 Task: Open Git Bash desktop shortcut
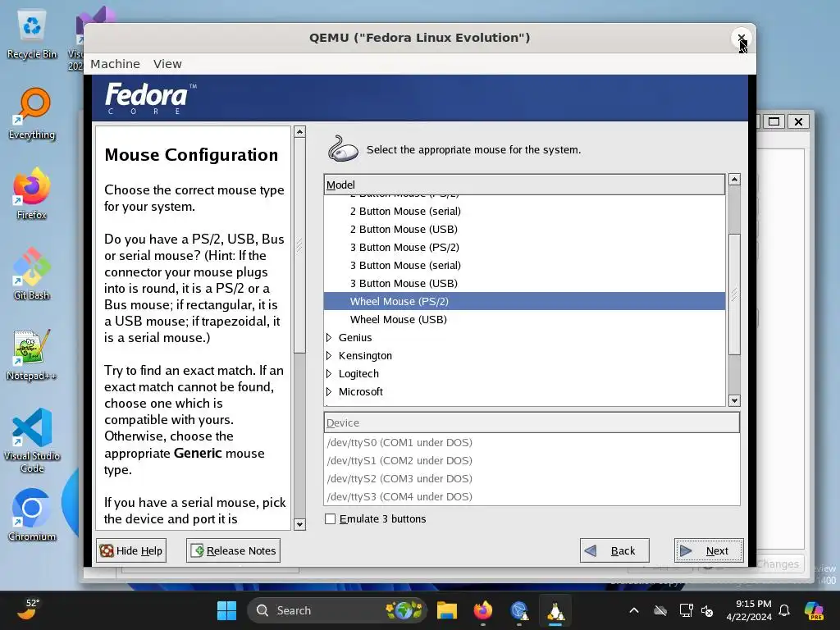pyautogui.click(x=32, y=274)
